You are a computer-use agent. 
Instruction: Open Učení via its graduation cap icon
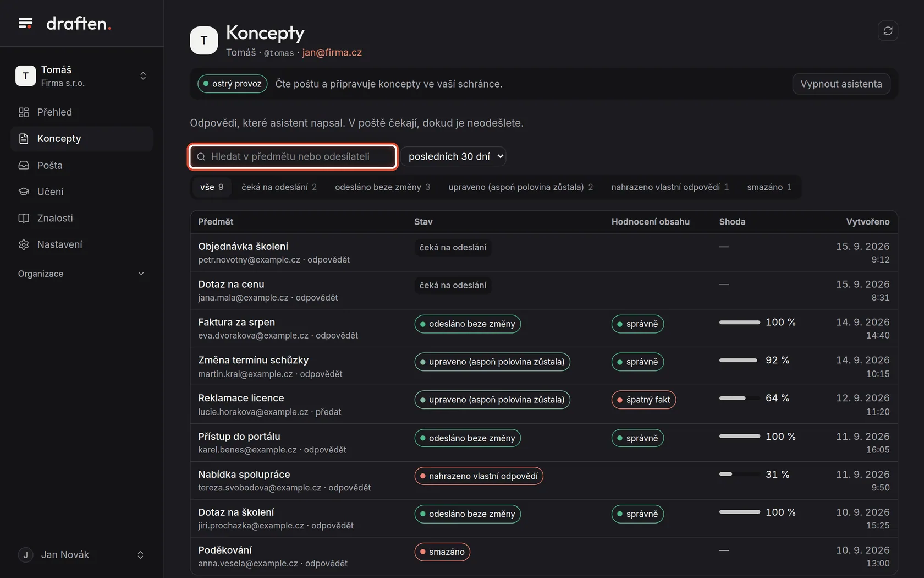pyautogui.click(x=24, y=192)
